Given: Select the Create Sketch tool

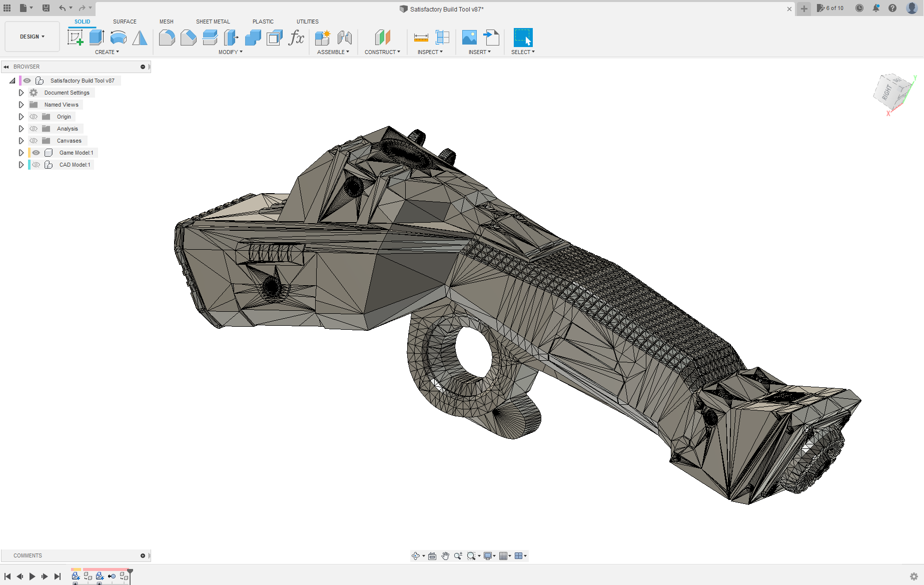Looking at the screenshot, I should [x=75, y=38].
